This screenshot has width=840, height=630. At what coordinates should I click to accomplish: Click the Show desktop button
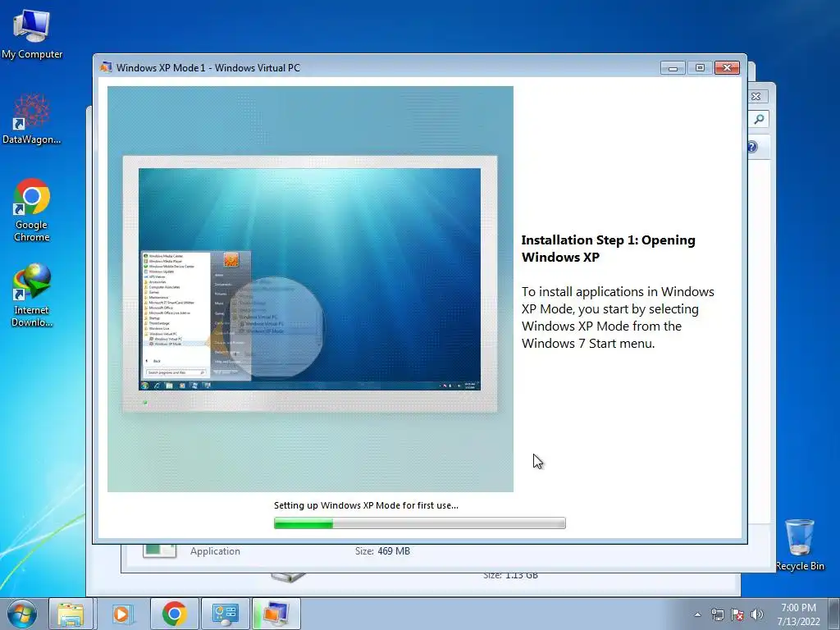pos(834,614)
